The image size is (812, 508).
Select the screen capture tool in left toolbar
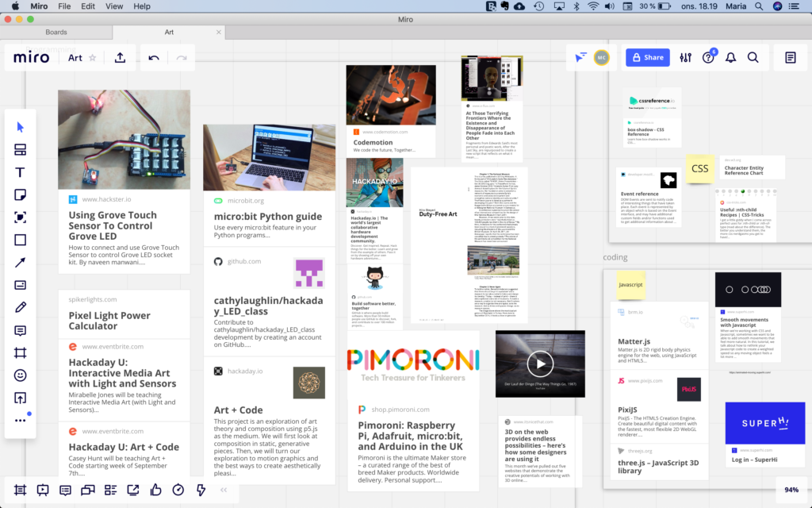20,217
